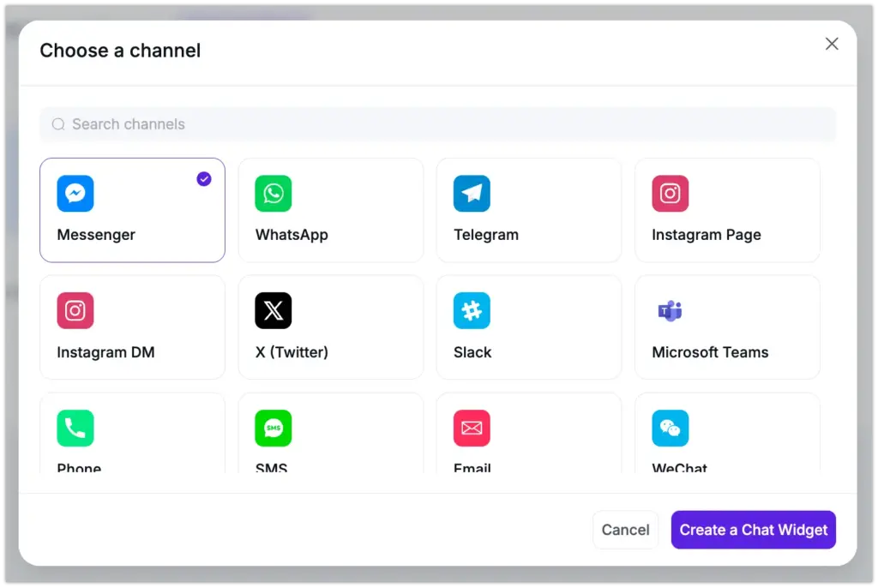Screen dimensions: 878x588
Task: Click the Slack channel icon
Action: [x=472, y=310]
